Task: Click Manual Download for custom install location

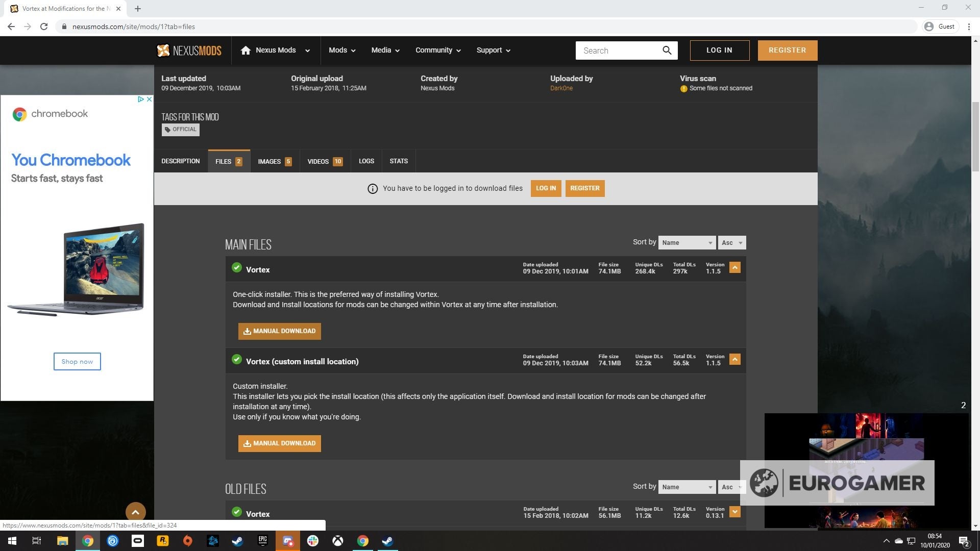Action: click(280, 443)
